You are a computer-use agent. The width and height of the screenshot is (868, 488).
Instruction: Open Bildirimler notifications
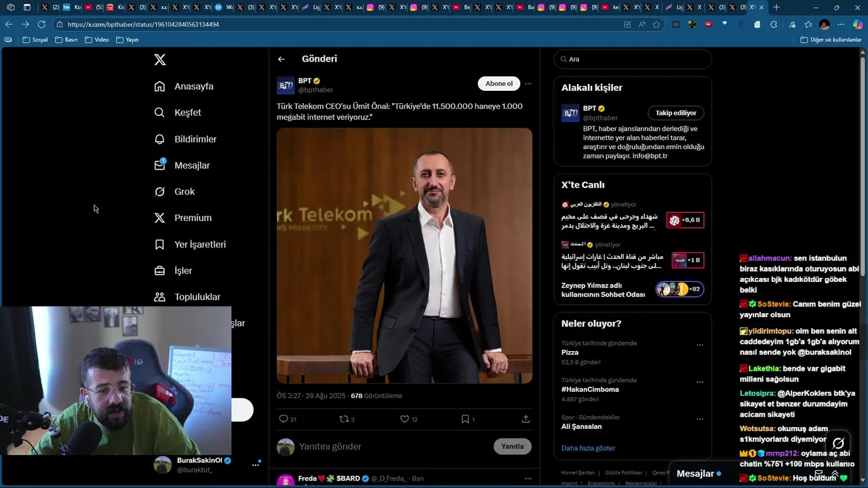185,139
